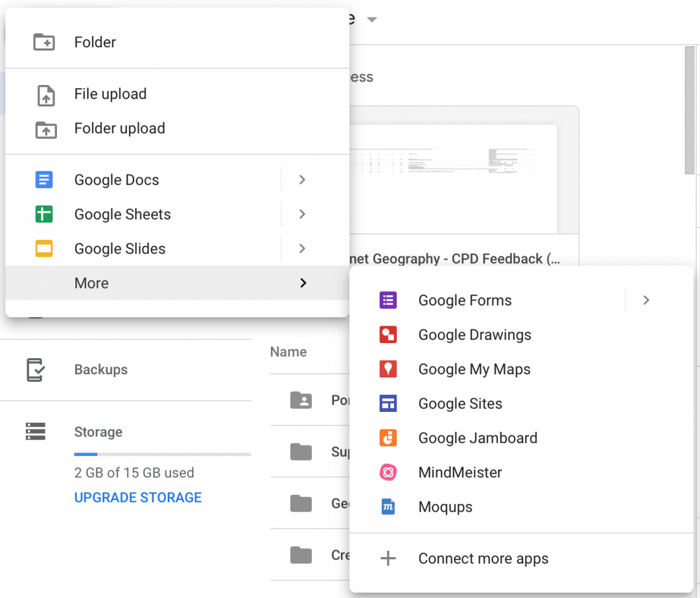700x598 pixels.
Task: Click the Moqups icon
Action: click(387, 507)
